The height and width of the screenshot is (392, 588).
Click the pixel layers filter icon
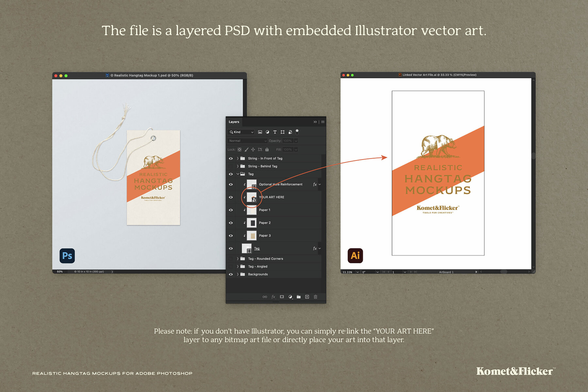[260, 132]
